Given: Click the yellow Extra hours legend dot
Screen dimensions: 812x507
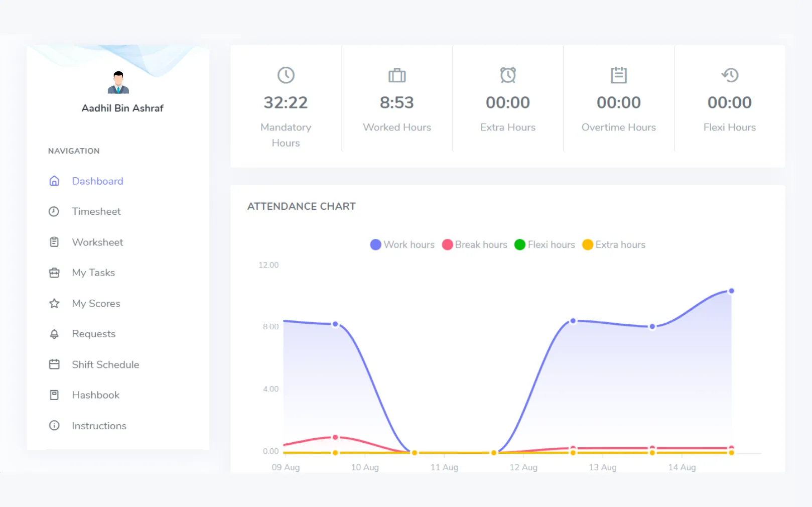Looking at the screenshot, I should [588, 244].
